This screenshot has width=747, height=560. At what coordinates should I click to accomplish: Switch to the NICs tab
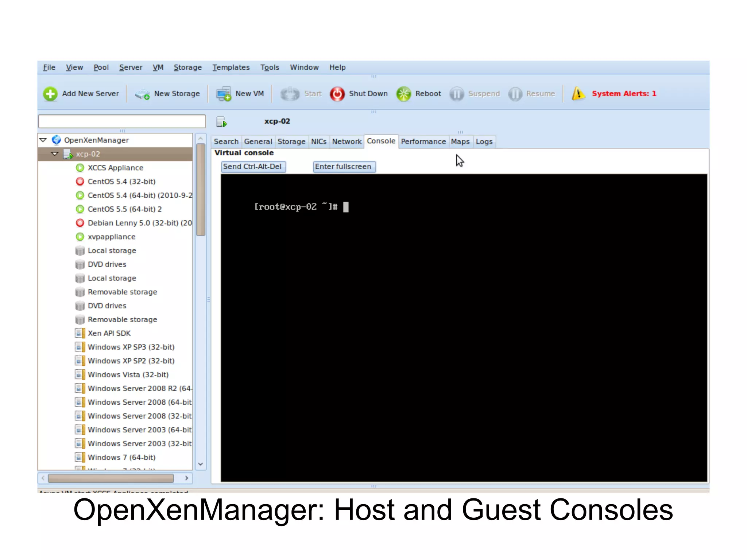pos(319,141)
